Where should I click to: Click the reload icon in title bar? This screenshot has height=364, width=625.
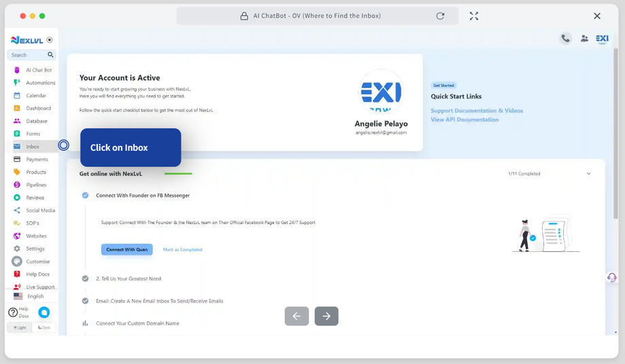[440, 16]
